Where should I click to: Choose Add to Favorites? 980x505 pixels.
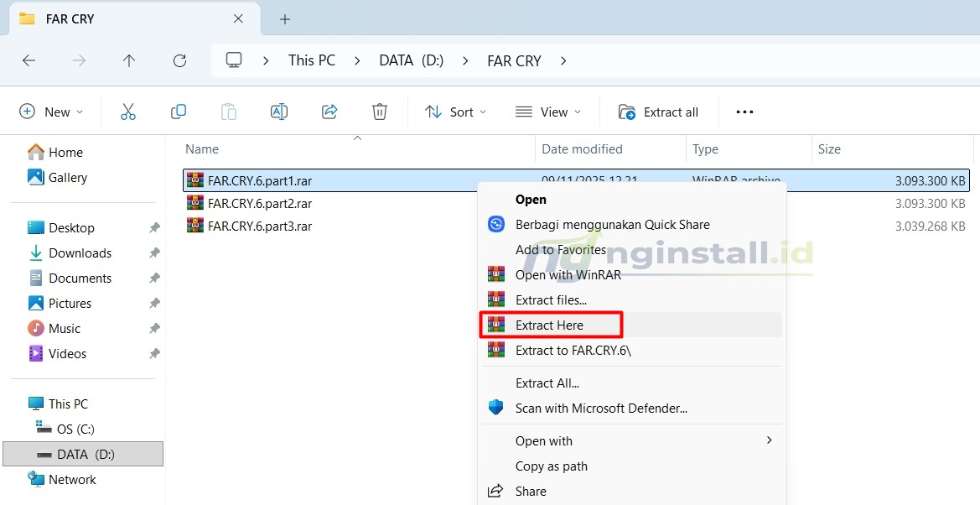[561, 250]
